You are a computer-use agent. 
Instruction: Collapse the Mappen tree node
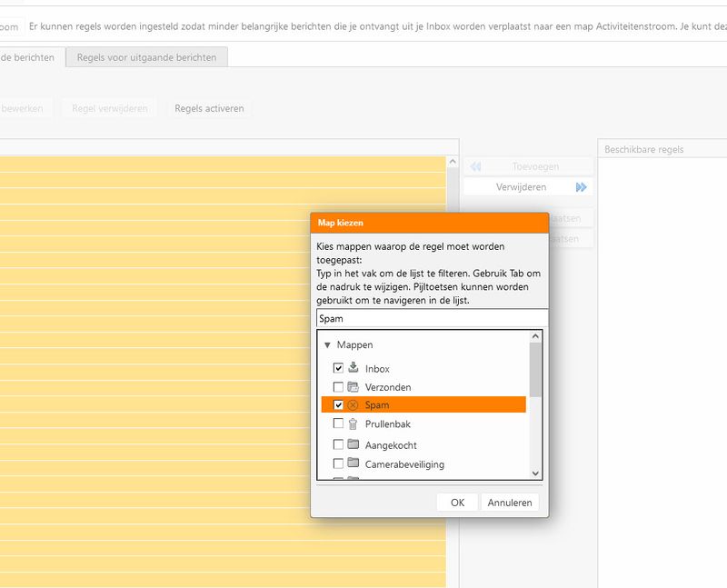coord(327,345)
